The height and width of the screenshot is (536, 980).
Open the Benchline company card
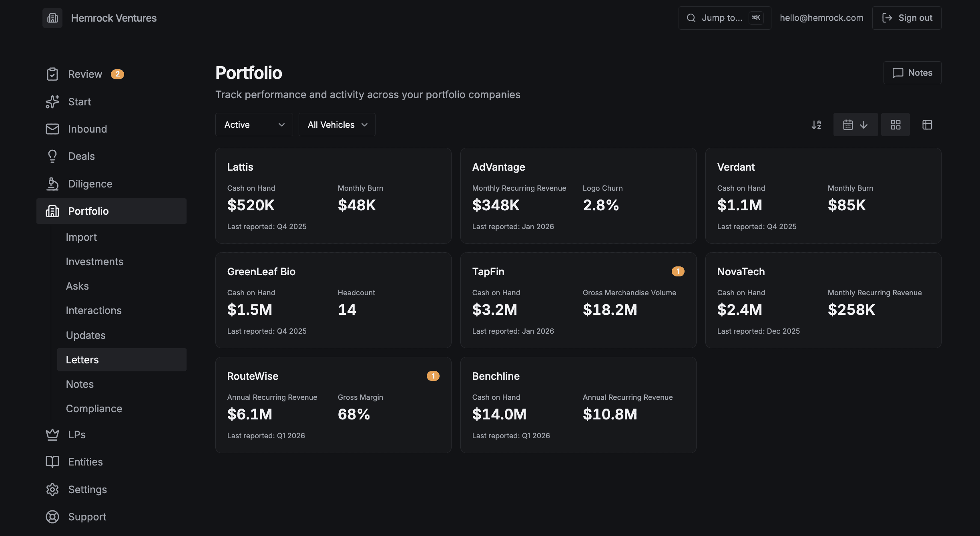[578, 405]
